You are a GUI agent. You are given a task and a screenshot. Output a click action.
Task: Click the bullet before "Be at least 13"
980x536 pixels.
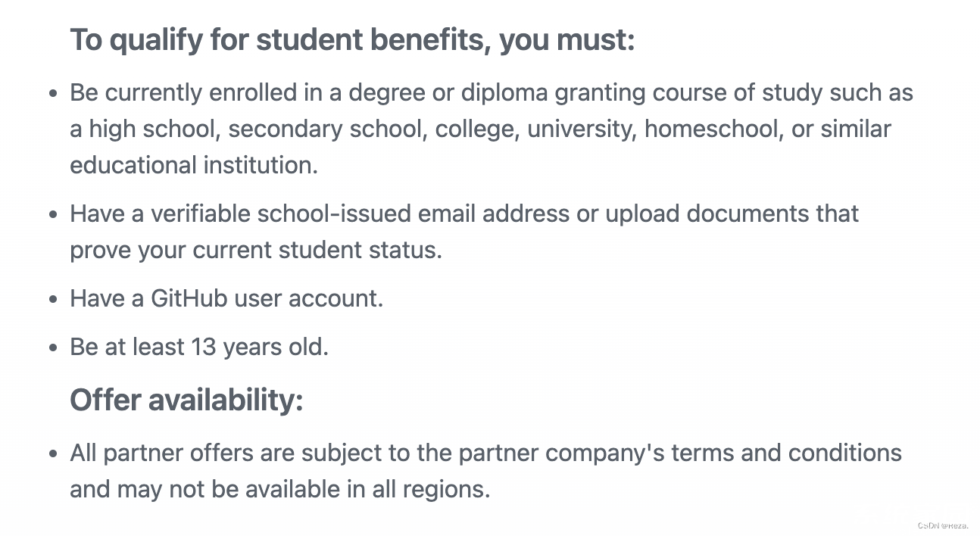(x=52, y=348)
